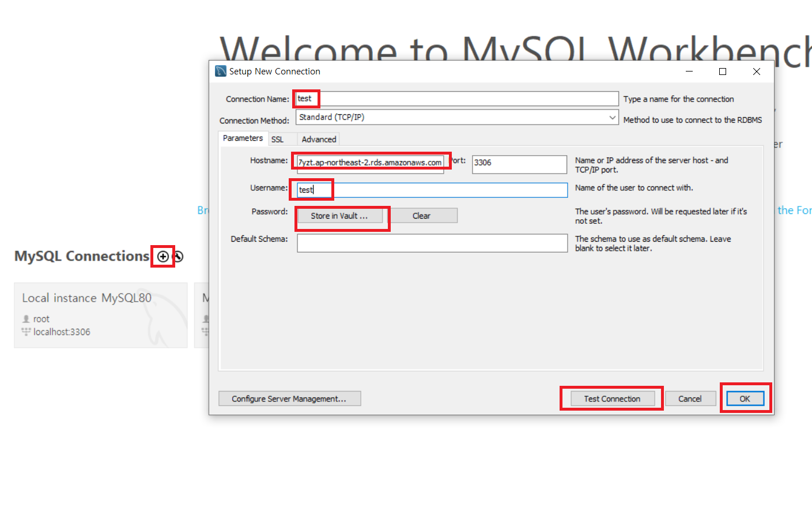The width and height of the screenshot is (812, 530).
Task: Click the Default Schema field
Action: (432, 243)
